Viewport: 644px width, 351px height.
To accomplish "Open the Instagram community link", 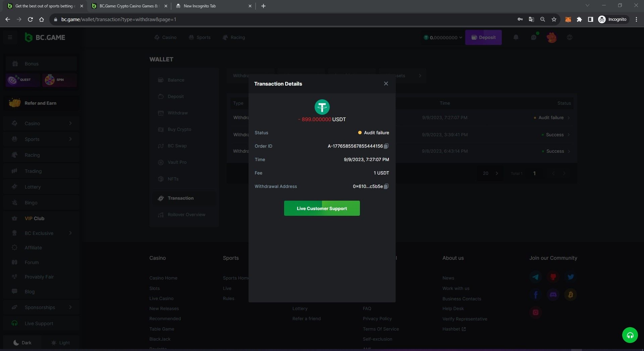I will click(536, 312).
